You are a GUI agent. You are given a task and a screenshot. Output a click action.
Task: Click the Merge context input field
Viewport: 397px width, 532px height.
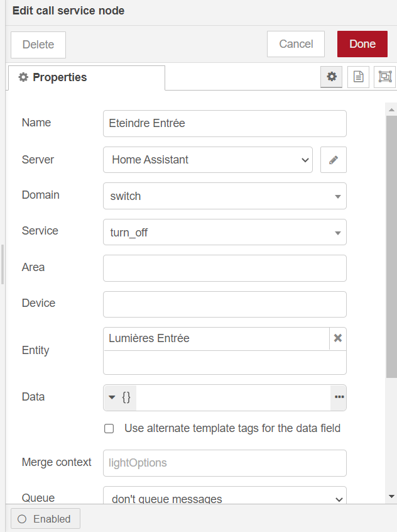[x=225, y=463]
